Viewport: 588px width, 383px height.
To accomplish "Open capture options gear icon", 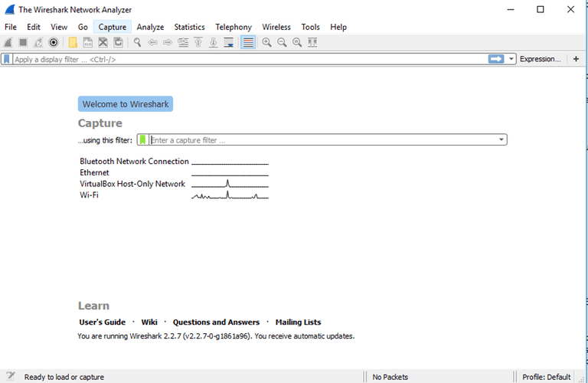I will (54, 42).
